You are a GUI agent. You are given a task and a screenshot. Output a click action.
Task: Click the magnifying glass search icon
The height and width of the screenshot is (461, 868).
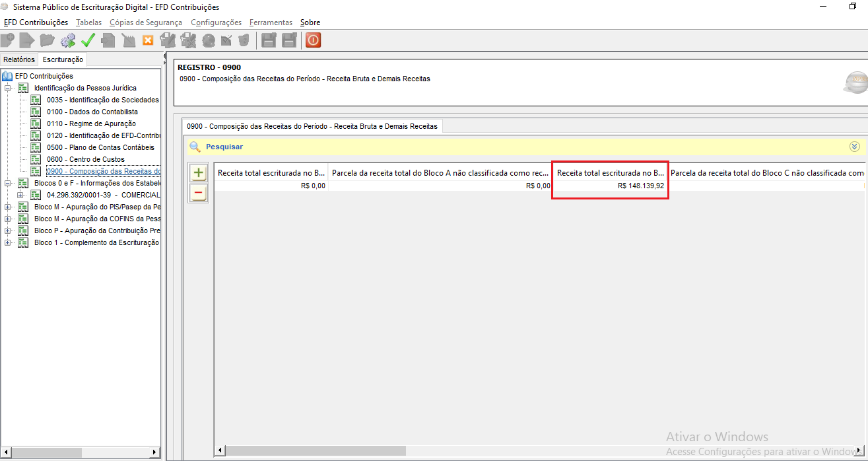tap(195, 147)
